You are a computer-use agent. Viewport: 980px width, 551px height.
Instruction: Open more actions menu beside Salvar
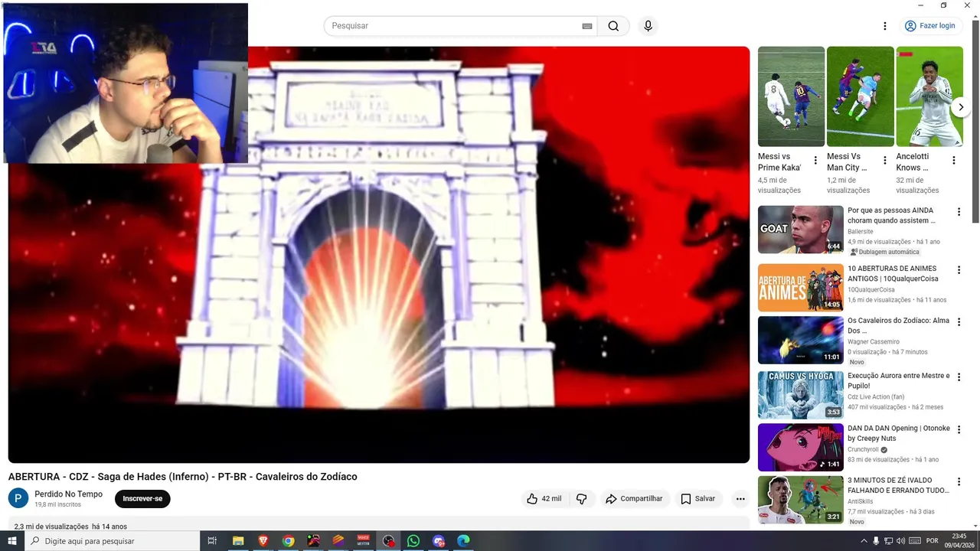[x=740, y=499]
